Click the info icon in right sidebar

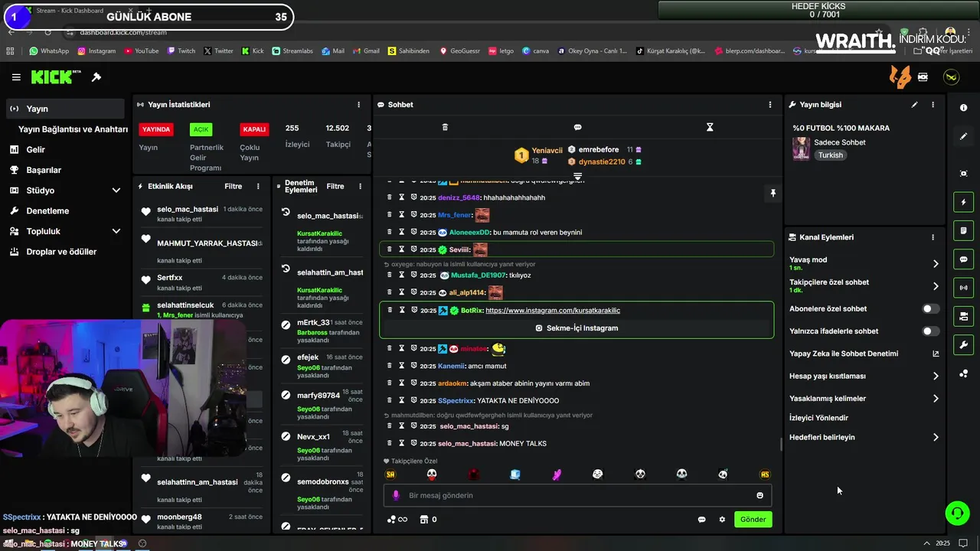(963, 108)
